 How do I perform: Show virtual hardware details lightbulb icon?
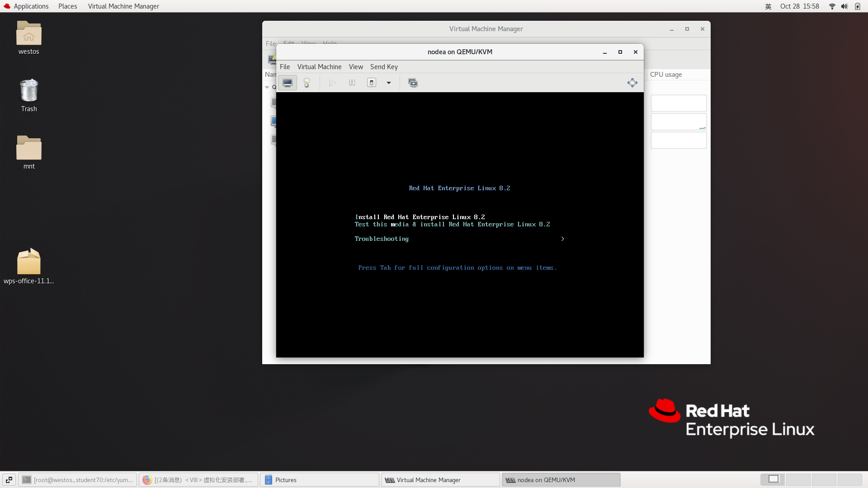307,83
